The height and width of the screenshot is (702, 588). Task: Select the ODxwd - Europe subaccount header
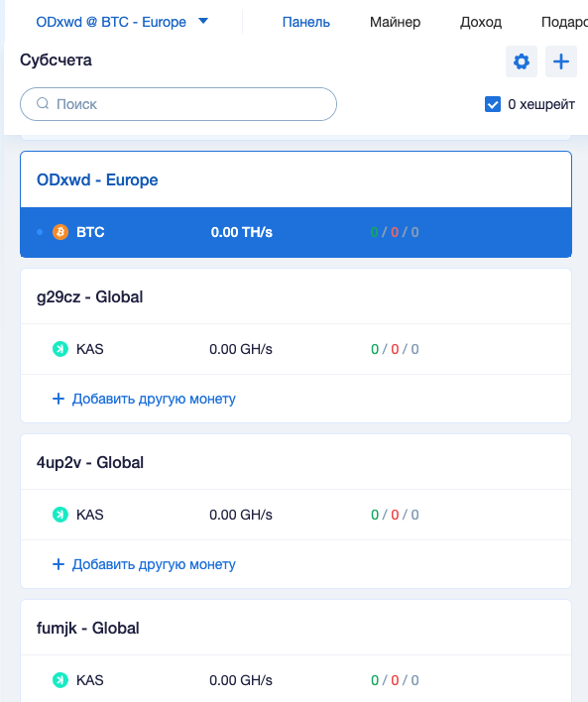pos(296,179)
